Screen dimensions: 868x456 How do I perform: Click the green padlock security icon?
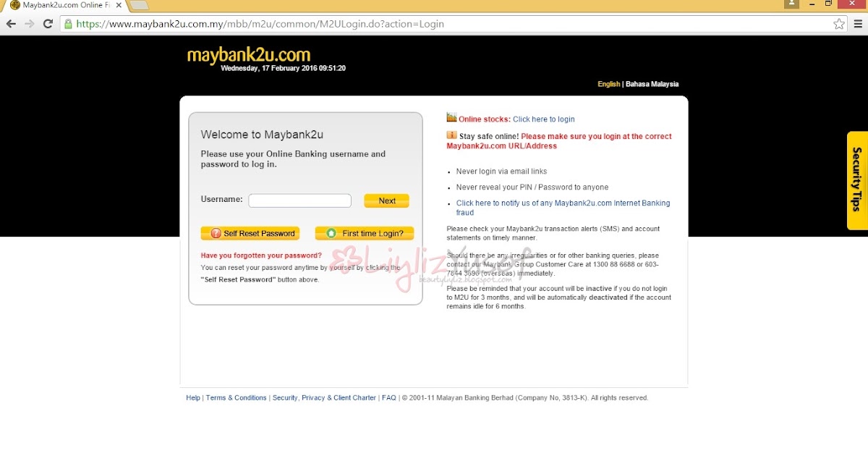tap(69, 24)
